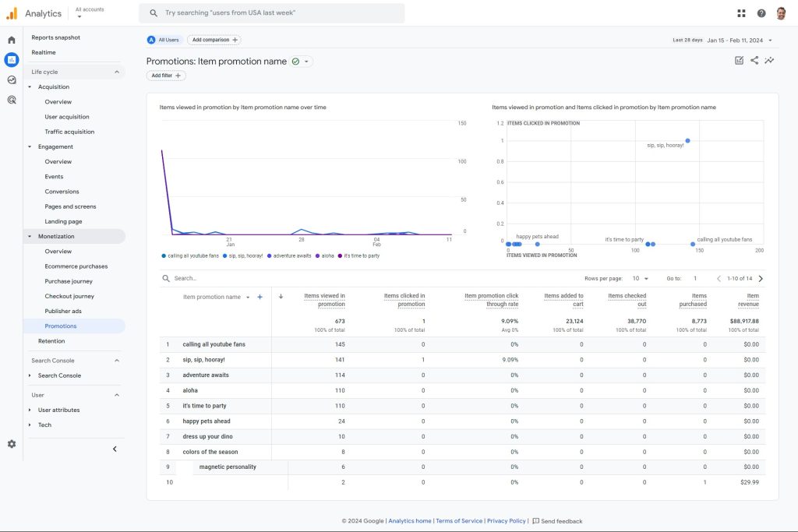Select the Reports icon in left rail
This screenshot has height=532, width=798.
click(11, 59)
